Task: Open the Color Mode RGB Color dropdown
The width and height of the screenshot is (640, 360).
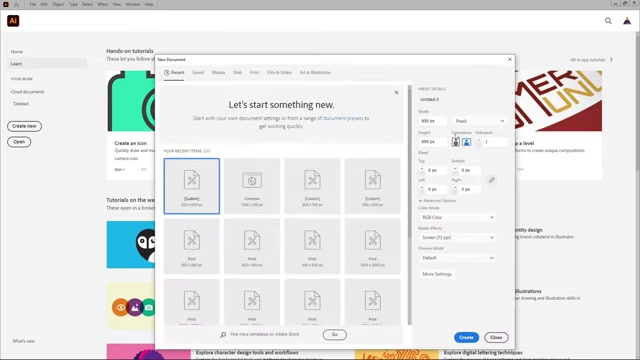Action: click(457, 218)
